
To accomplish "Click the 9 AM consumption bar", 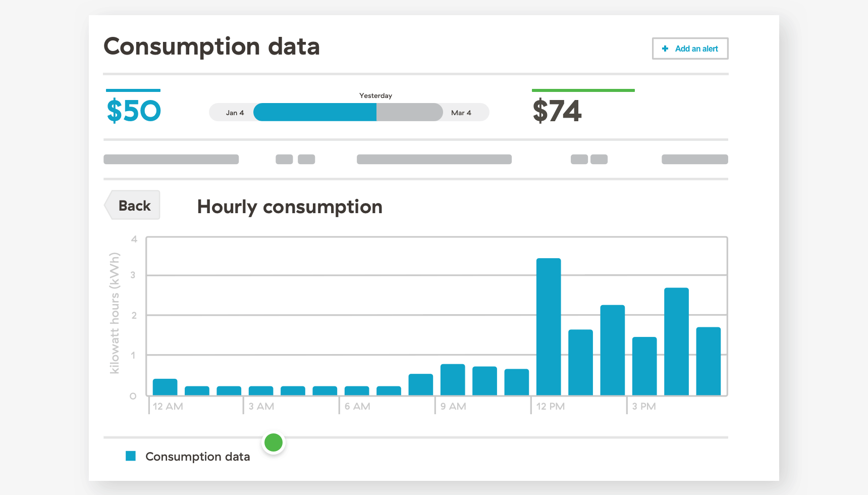I will [453, 379].
